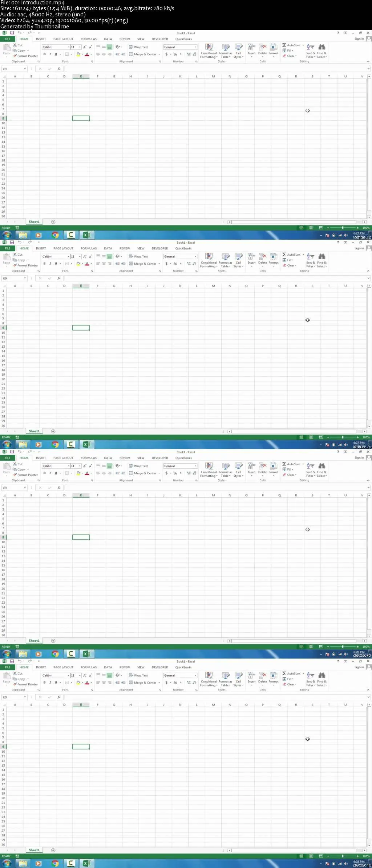Viewport: 372px width, 868px height.
Task: Open Find & Select menu in the 00:00:20 frame
Action: click(x=322, y=260)
